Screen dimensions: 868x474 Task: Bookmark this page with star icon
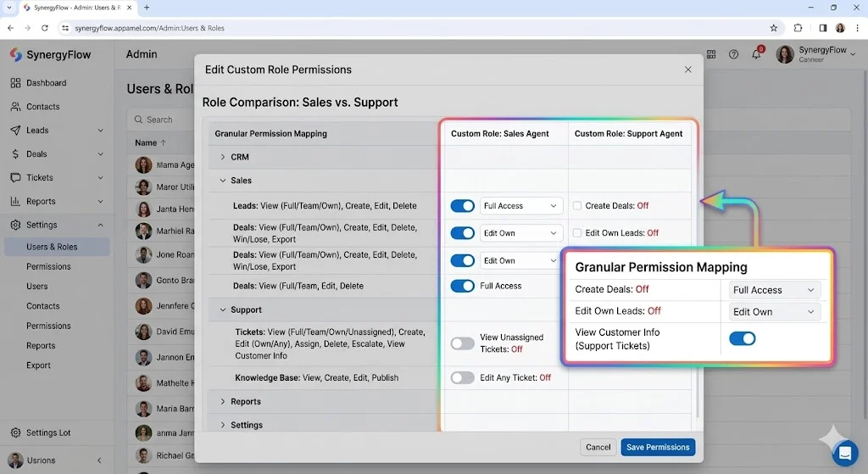(774, 28)
